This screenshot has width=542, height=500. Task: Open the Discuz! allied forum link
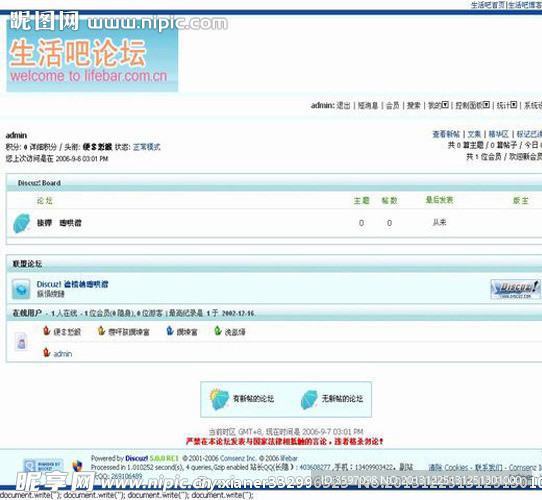click(x=73, y=284)
